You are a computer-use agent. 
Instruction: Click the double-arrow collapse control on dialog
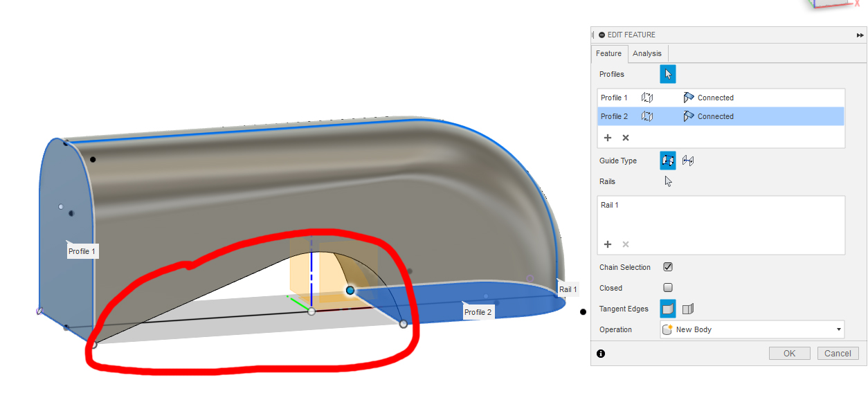coord(859,35)
